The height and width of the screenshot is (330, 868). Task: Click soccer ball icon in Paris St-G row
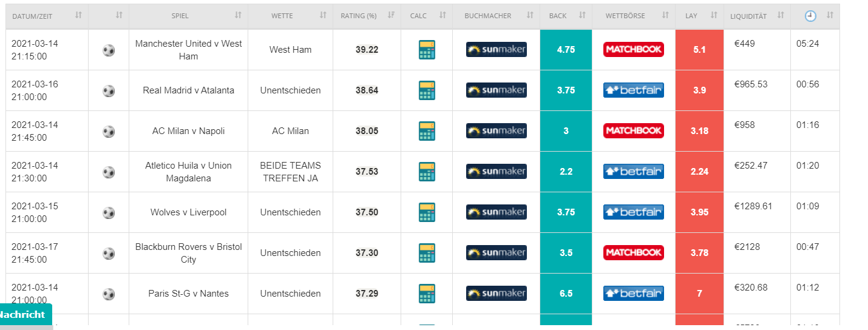(x=109, y=294)
